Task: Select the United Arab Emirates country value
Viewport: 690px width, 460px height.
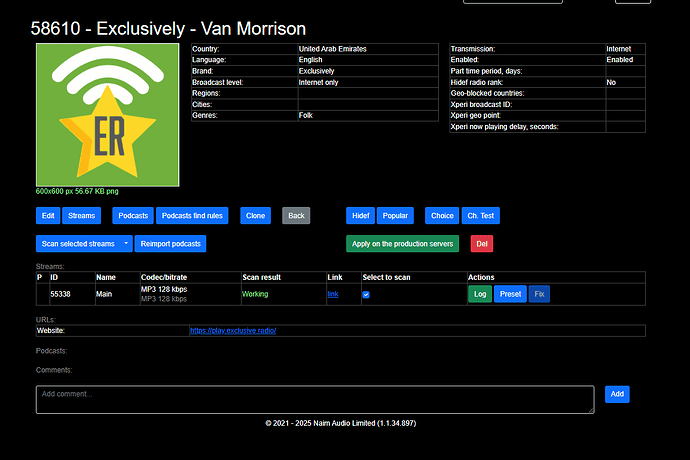Action: tap(333, 49)
